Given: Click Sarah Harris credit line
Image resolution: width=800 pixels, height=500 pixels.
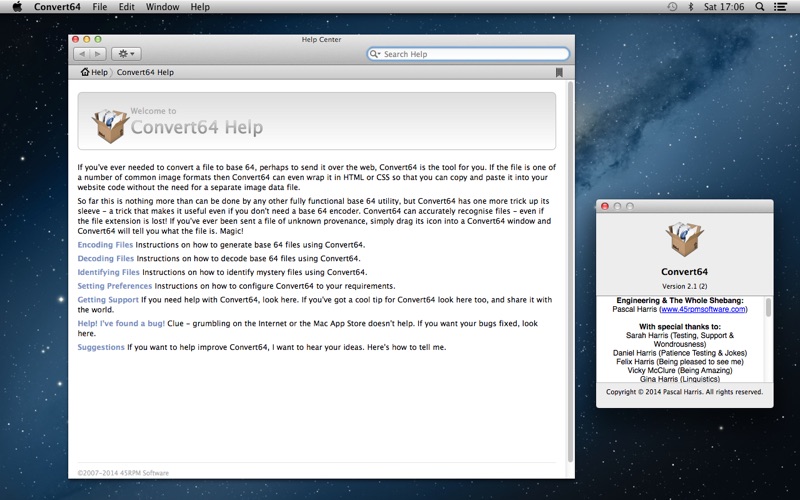Looking at the screenshot, I should (680, 340).
